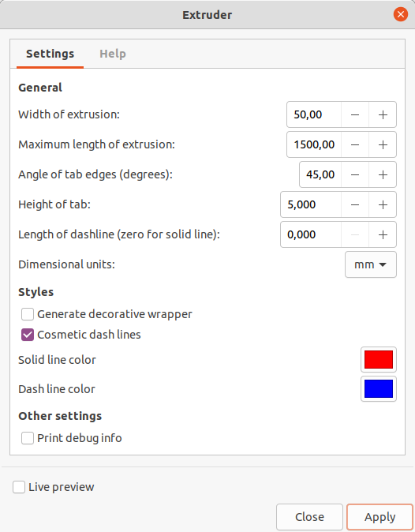Increase Angle of tab edges value
The width and height of the screenshot is (415, 532).
pos(383,174)
